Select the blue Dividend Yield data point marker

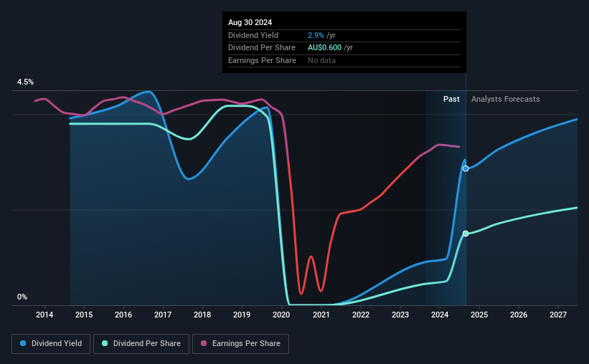[x=466, y=169]
